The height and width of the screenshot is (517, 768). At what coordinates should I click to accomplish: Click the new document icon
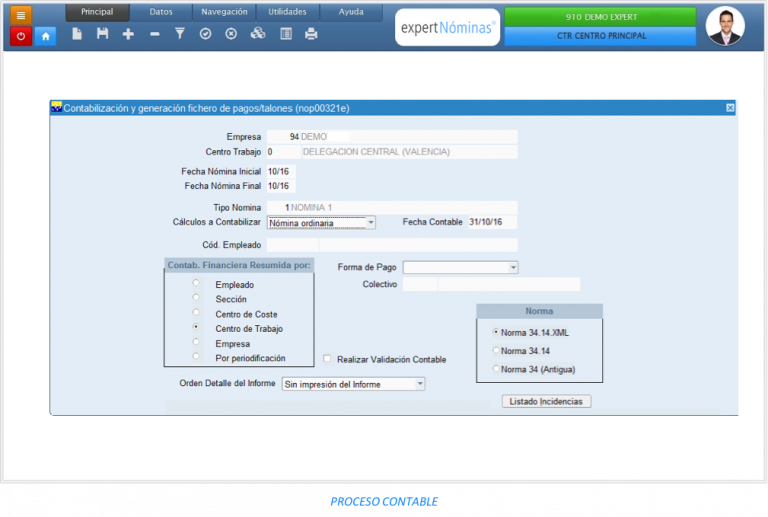pos(77,34)
